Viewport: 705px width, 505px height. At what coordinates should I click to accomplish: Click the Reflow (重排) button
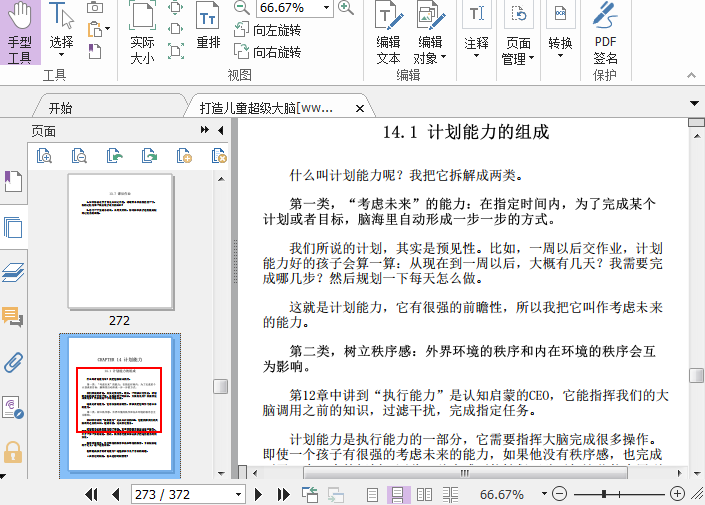tap(208, 26)
